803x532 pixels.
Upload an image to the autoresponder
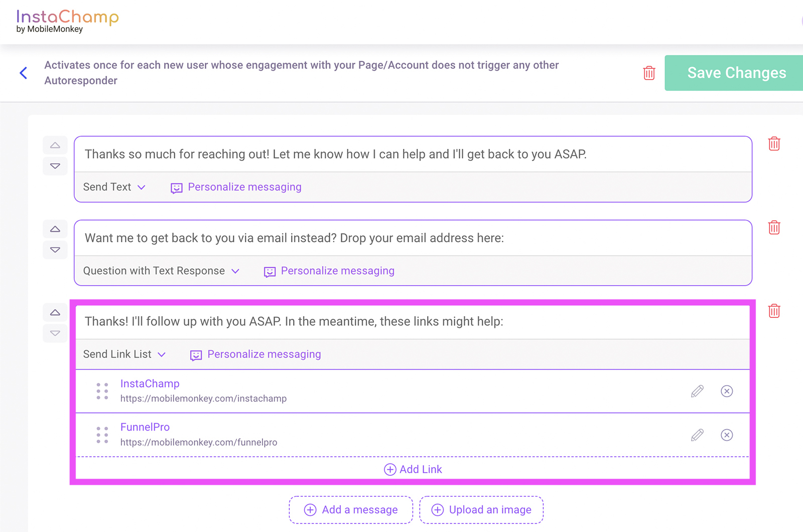point(481,510)
